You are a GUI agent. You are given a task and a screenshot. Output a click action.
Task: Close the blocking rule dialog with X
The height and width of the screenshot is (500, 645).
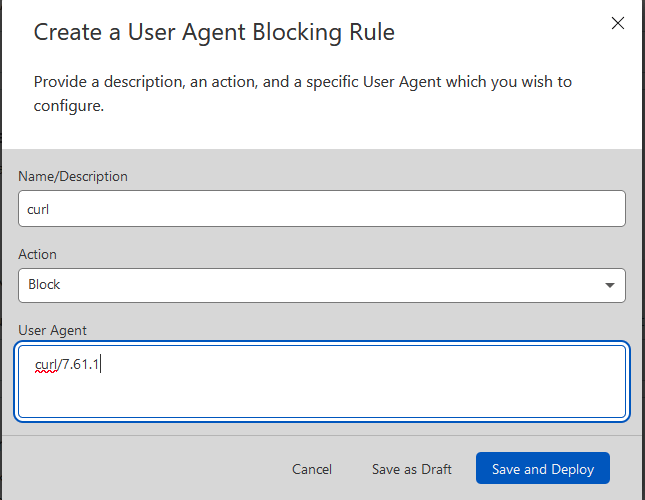point(617,23)
